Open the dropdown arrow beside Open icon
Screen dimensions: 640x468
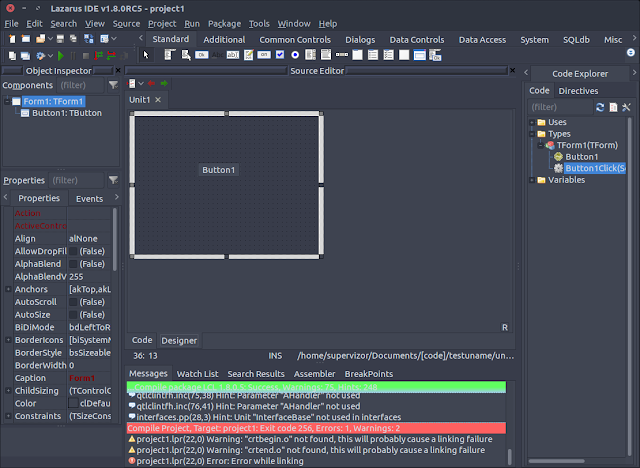point(50,39)
